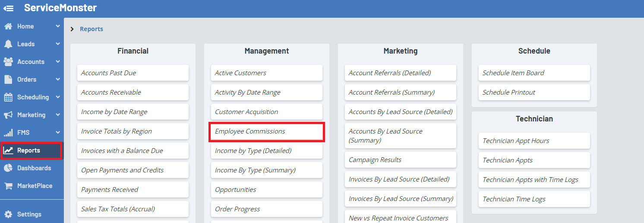This screenshot has height=223, width=644.
Task: Click the MarketPlace shopping cart icon
Action: coord(8,186)
